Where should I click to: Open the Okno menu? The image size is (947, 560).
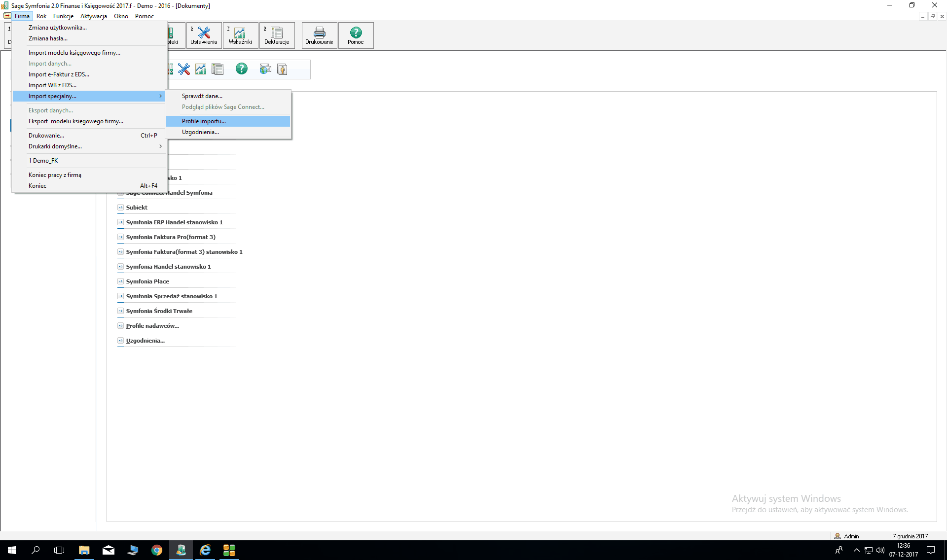pyautogui.click(x=121, y=16)
